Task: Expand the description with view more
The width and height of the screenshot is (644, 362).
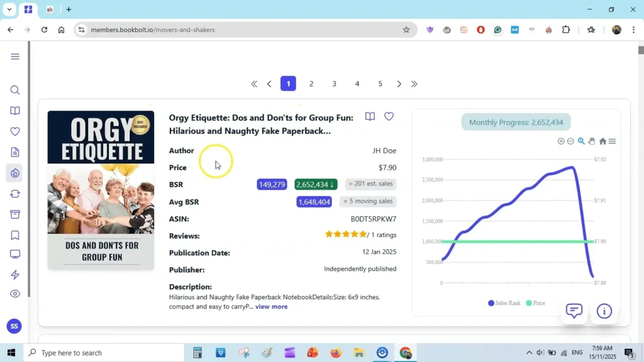Action: (x=272, y=306)
